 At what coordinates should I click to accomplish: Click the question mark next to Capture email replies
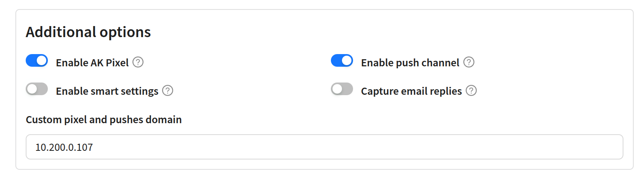click(x=471, y=91)
